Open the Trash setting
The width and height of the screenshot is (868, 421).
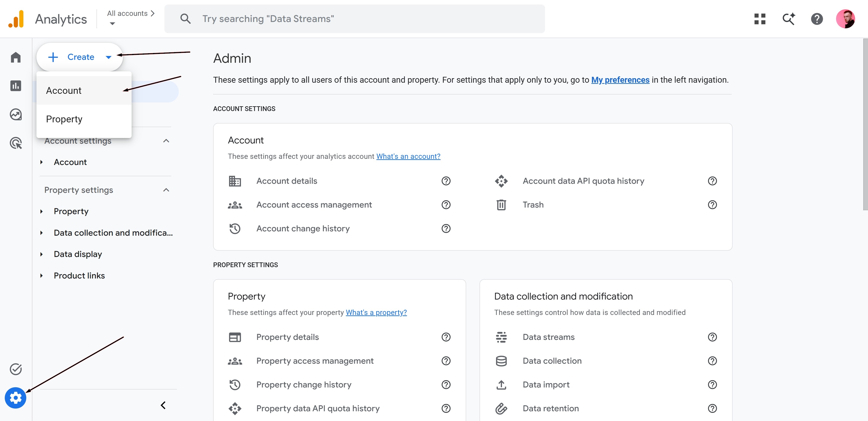click(533, 205)
